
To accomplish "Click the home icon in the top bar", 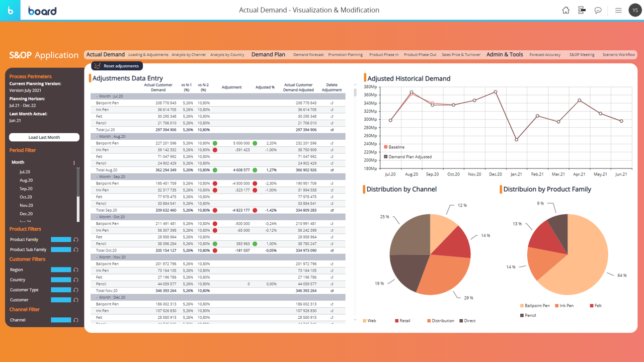I will click(566, 10).
